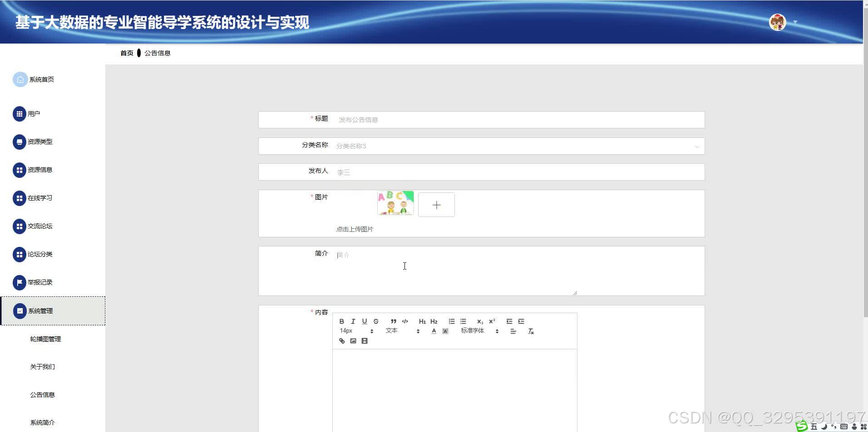The image size is (868, 432).
Task: Toggle italic formatting in the editor
Action: (x=353, y=321)
